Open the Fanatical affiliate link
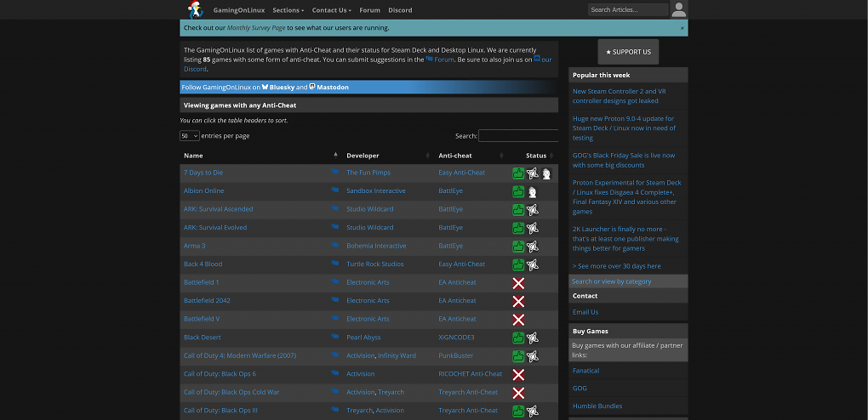This screenshot has height=420, width=868. 586,370
